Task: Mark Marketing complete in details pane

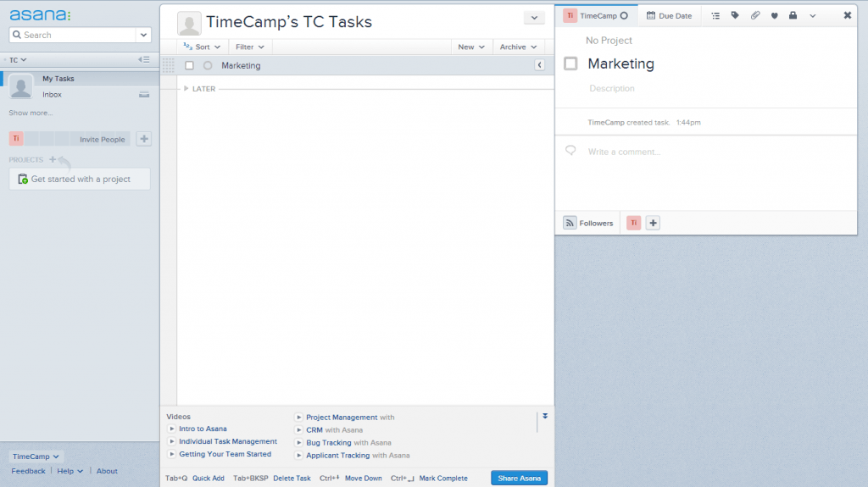Action: tap(570, 64)
